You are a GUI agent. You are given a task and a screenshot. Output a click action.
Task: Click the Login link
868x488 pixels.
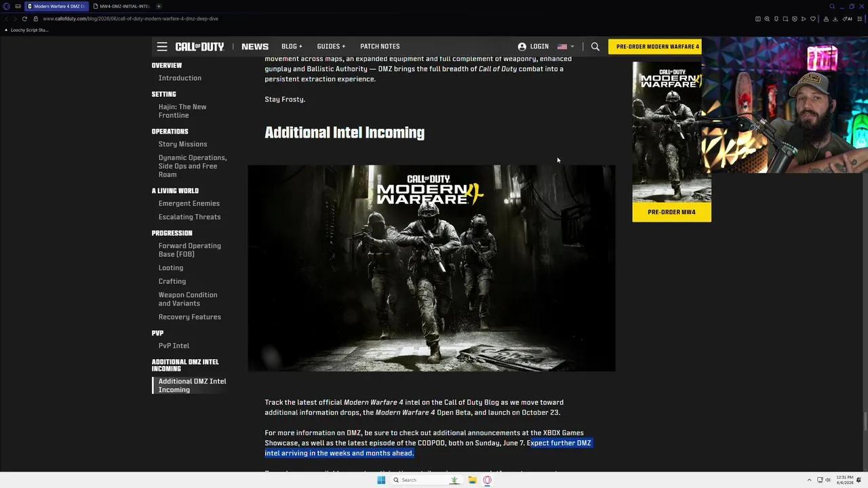pos(539,47)
